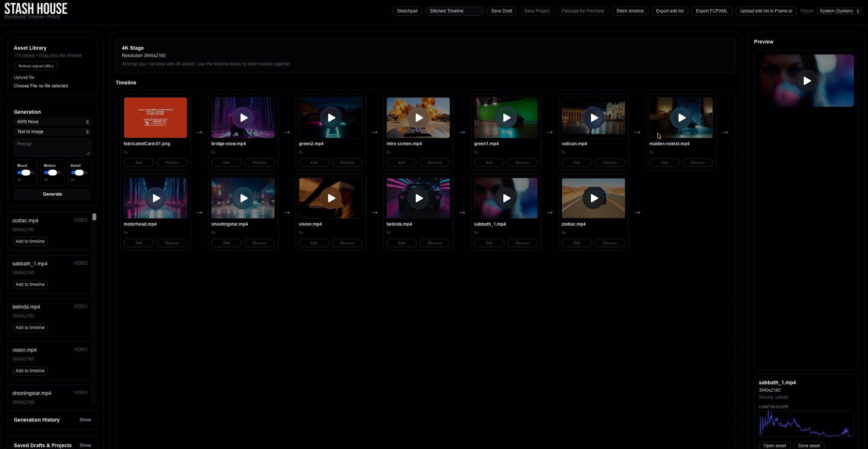The image size is (868, 449).
Task: Click the arrow between green2.mp4 and intro screen.mp4
Action: pos(375,132)
